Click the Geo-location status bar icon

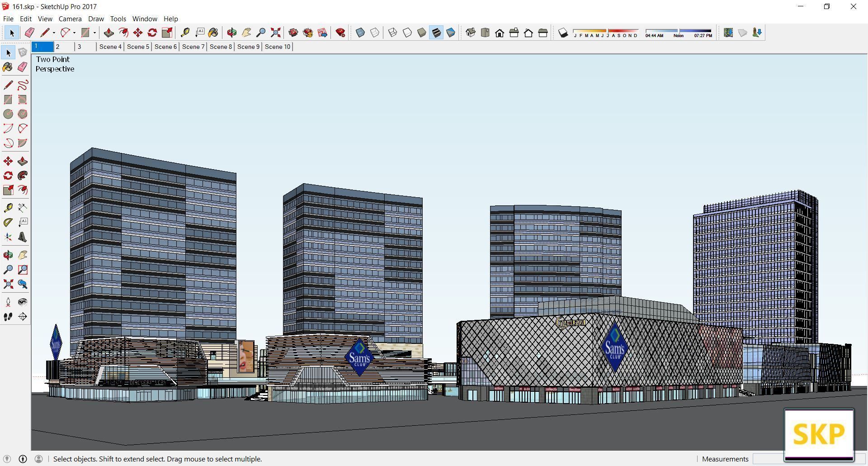tap(7, 459)
